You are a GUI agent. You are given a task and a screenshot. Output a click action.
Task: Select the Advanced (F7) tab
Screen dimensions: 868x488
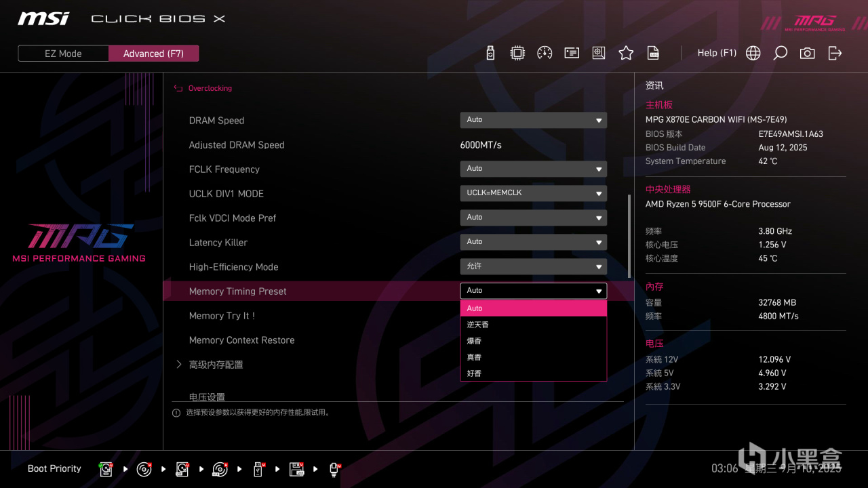(x=153, y=54)
